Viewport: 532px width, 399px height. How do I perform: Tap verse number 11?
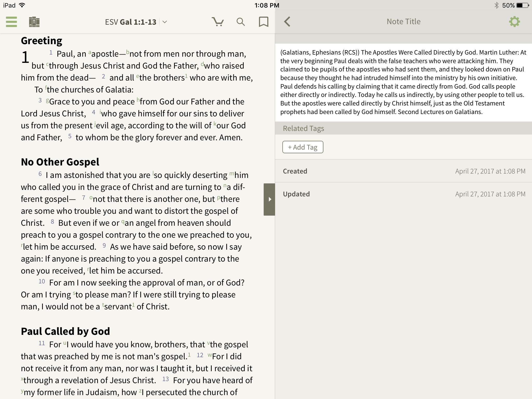[x=42, y=343]
